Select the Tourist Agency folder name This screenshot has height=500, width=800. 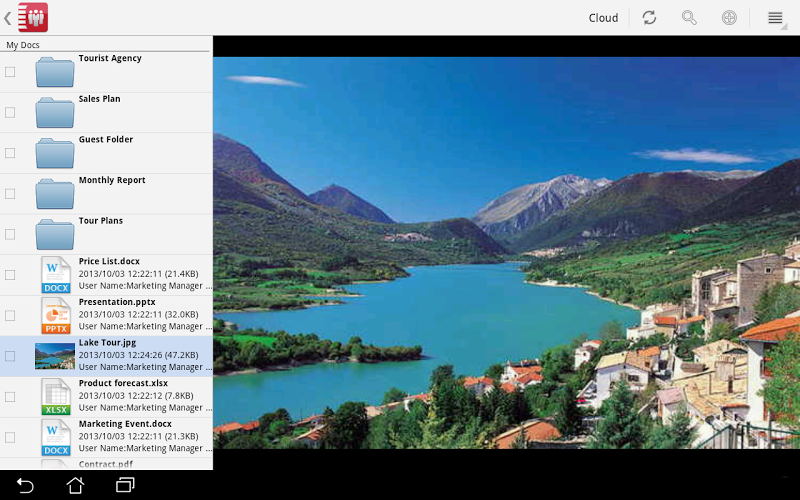coord(110,58)
